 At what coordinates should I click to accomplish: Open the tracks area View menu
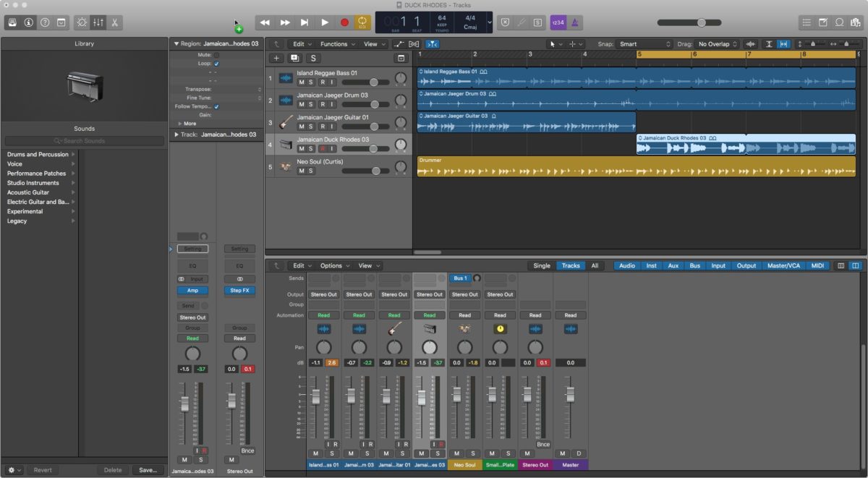374,44
